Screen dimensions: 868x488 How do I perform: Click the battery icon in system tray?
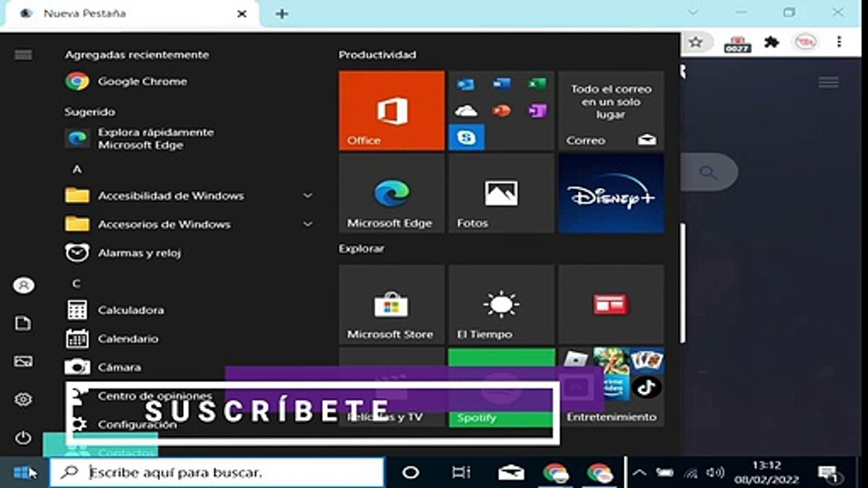(x=665, y=472)
